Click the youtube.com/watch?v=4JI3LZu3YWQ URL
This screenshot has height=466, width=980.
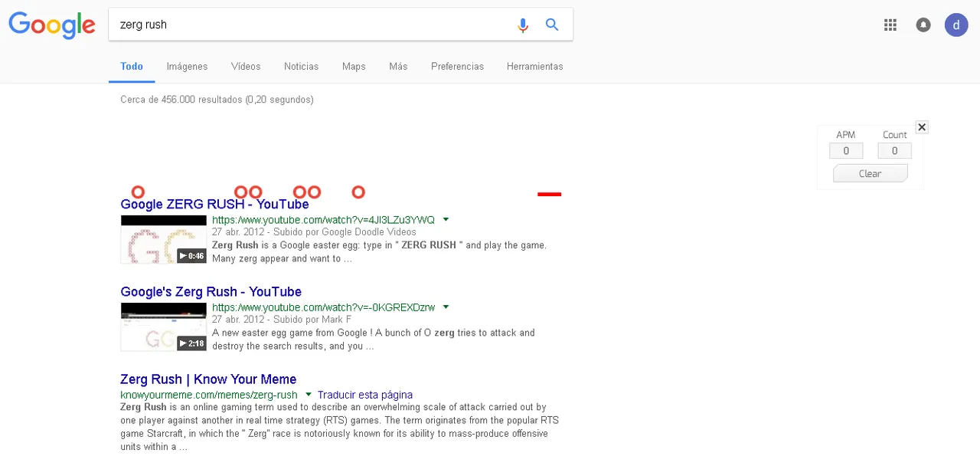323,220
